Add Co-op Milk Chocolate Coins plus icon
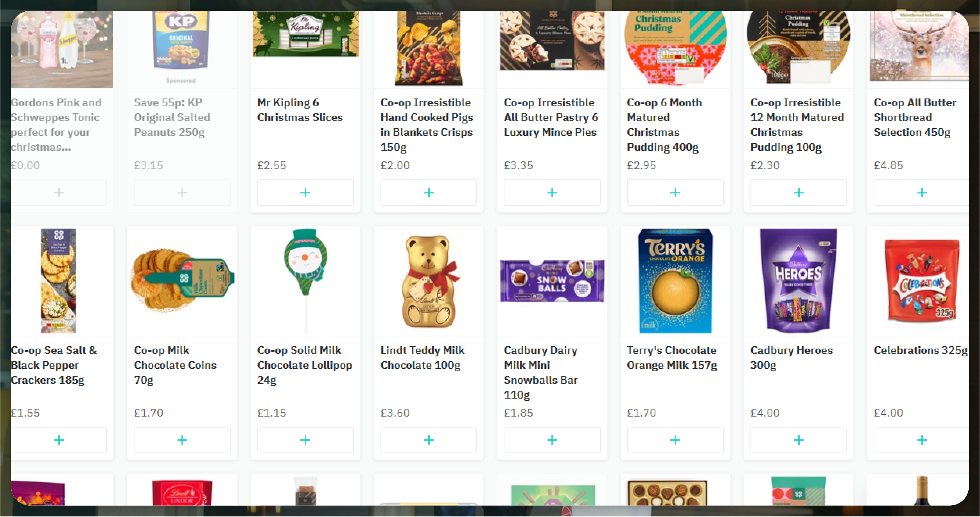 [x=182, y=440]
